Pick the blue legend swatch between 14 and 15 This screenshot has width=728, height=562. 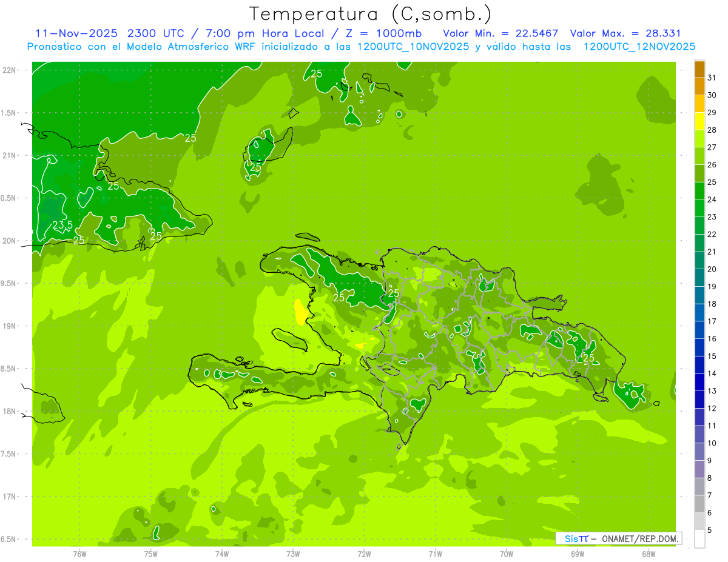[x=699, y=364]
